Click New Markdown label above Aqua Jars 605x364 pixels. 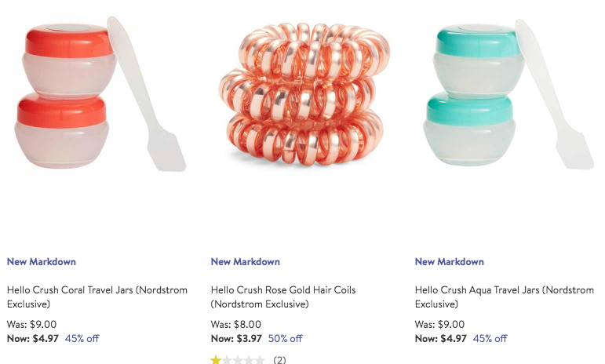(x=450, y=262)
